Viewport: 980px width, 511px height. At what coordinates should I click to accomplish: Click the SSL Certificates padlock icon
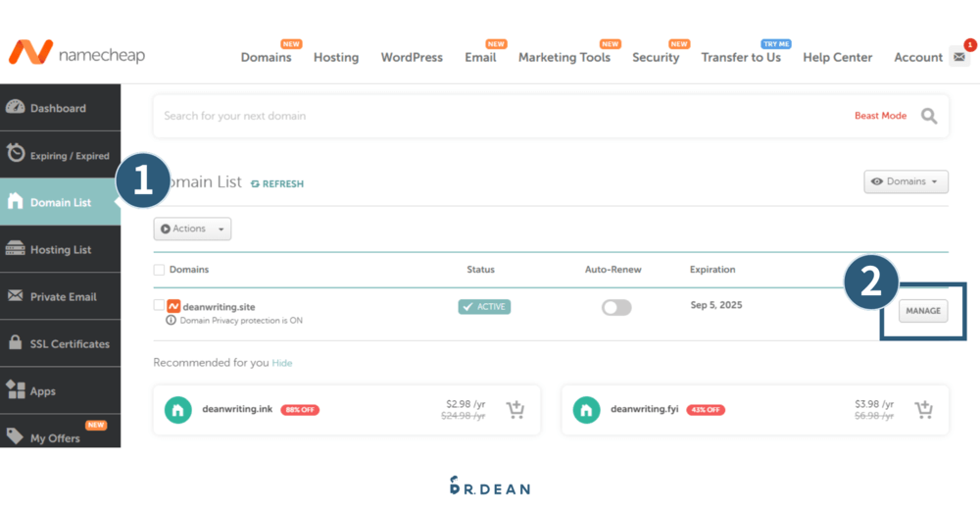pos(15,342)
